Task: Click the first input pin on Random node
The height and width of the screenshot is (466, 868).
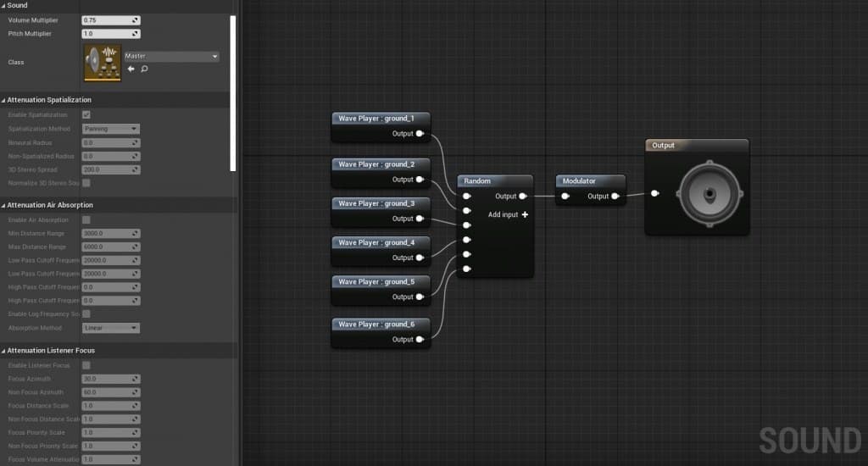Action: pyautogui.click(x=467, y=197)
